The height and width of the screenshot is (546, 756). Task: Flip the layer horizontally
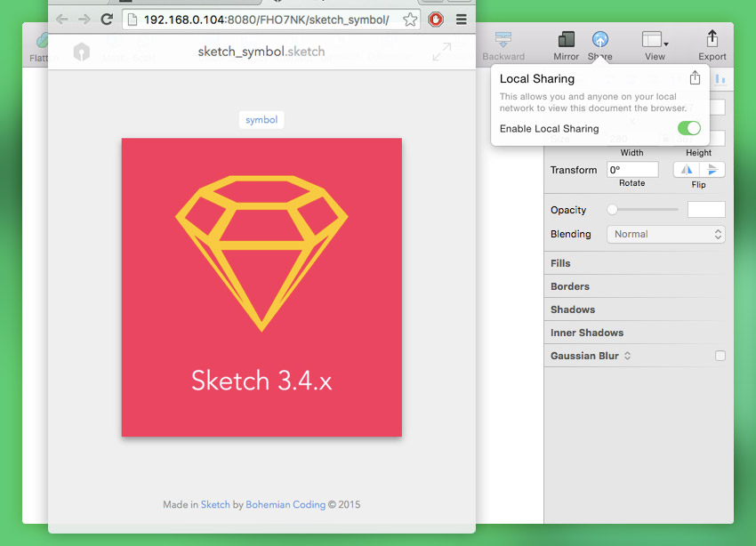coord(686,170)
